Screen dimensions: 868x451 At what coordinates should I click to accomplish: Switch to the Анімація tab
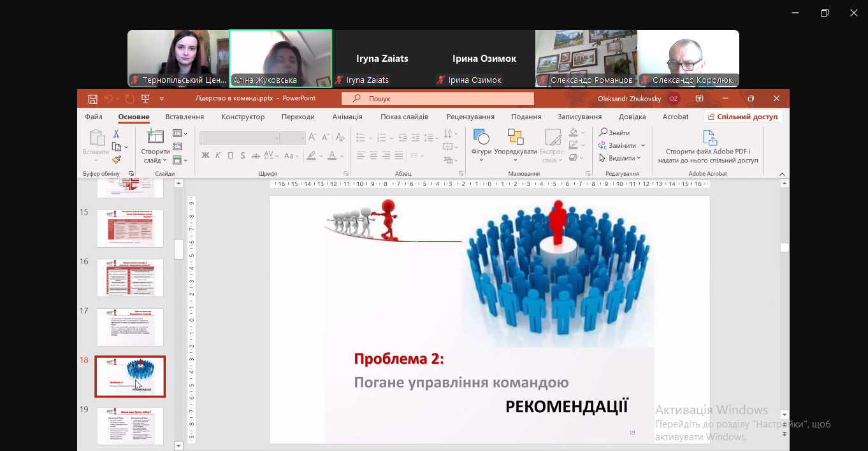click(x=347, y=117)
